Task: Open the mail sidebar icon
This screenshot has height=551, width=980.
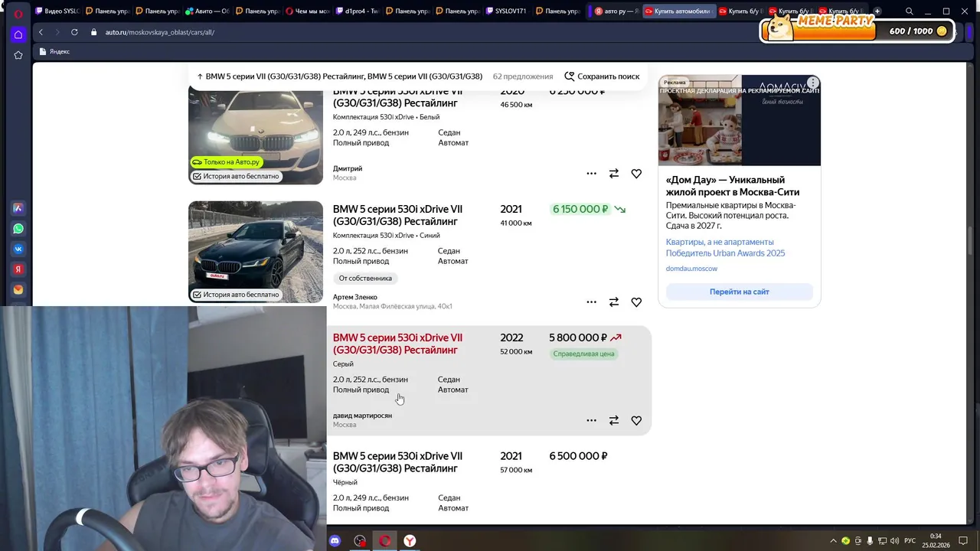Action: tap(18, 290)
